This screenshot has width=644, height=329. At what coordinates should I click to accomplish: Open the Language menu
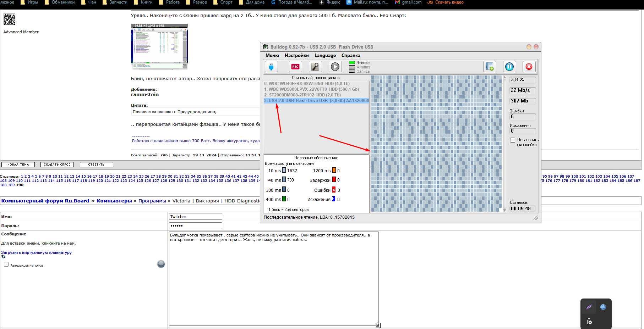[x=325, y=56]
